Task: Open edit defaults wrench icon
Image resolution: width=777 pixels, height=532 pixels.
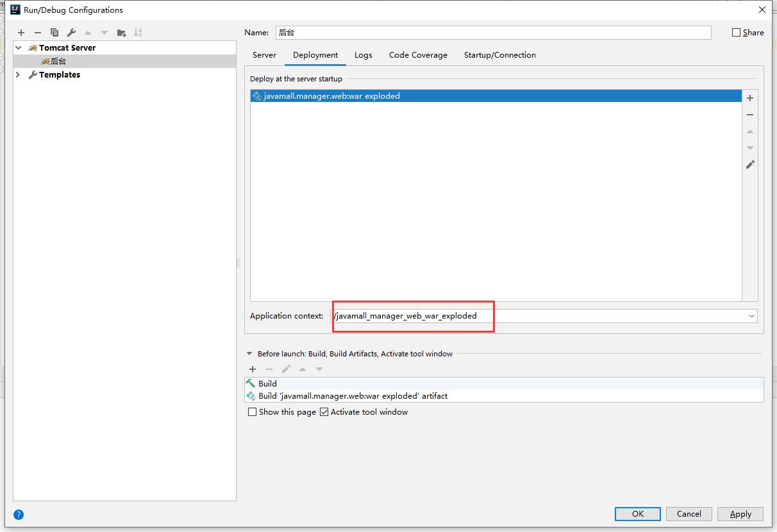Action: pos(71,33)
